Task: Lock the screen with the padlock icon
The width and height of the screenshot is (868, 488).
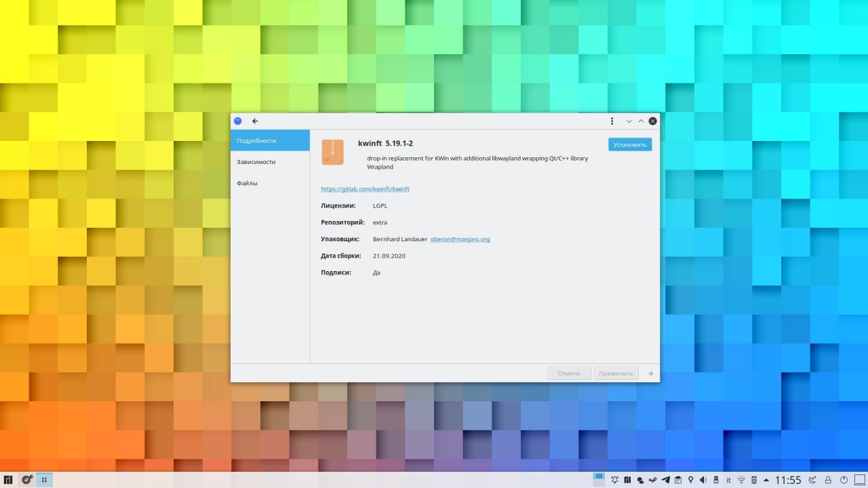Action: coord(828,480)
